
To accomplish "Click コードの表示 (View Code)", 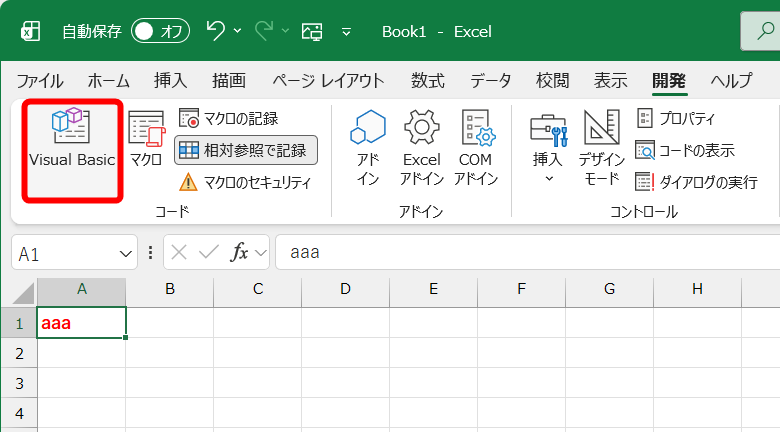I will pos(685,150).
